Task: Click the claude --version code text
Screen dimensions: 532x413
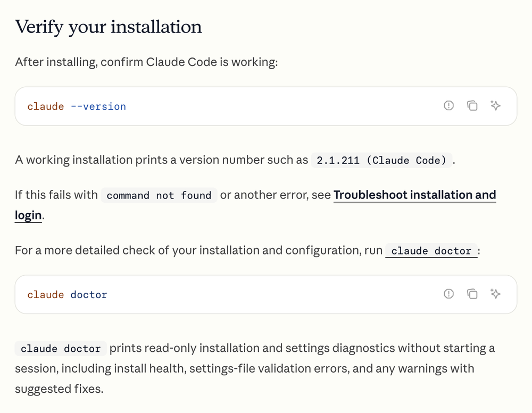Action: (77, 106)
